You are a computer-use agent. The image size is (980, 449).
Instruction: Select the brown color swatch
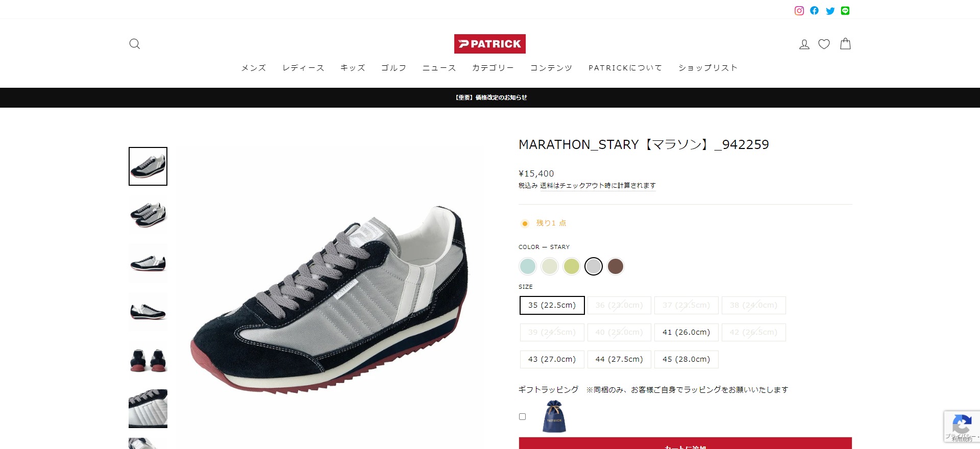pyautogui.click(x=616, y=266)
